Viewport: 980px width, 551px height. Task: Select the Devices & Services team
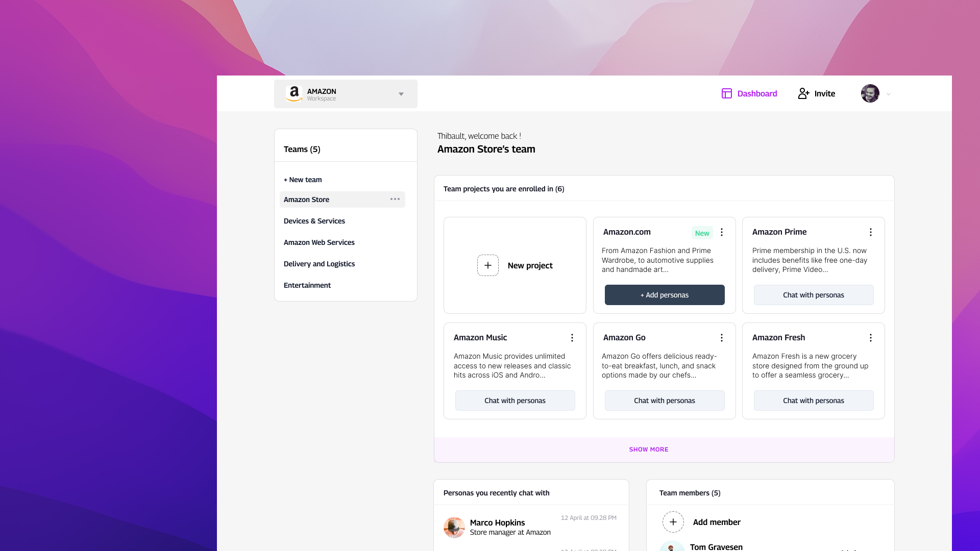point(314,221)
